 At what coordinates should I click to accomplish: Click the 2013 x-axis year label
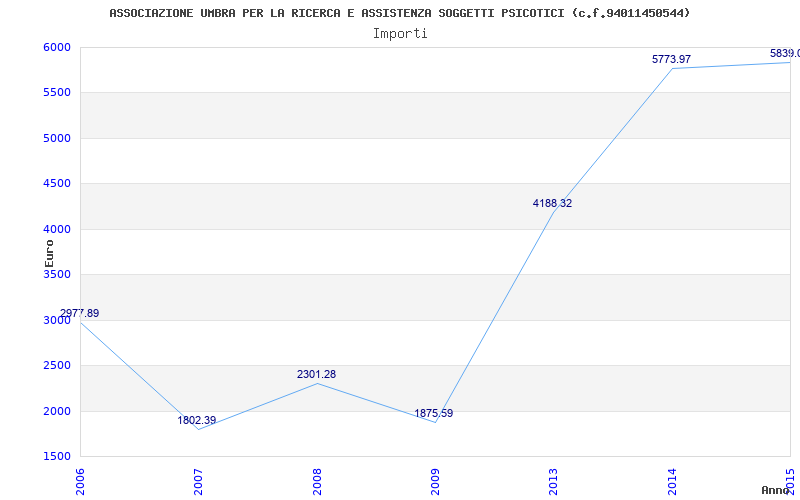pos(554,482)
